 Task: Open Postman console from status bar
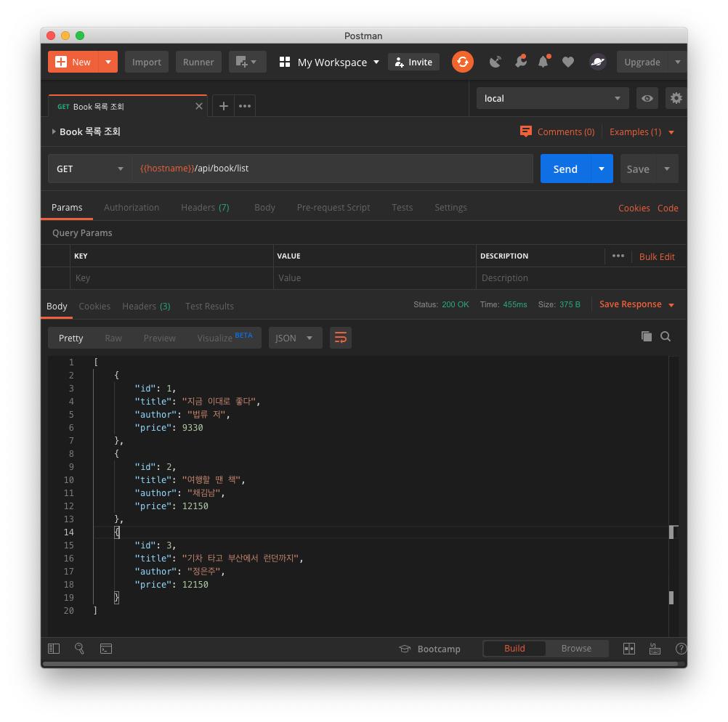click(106, 649)
